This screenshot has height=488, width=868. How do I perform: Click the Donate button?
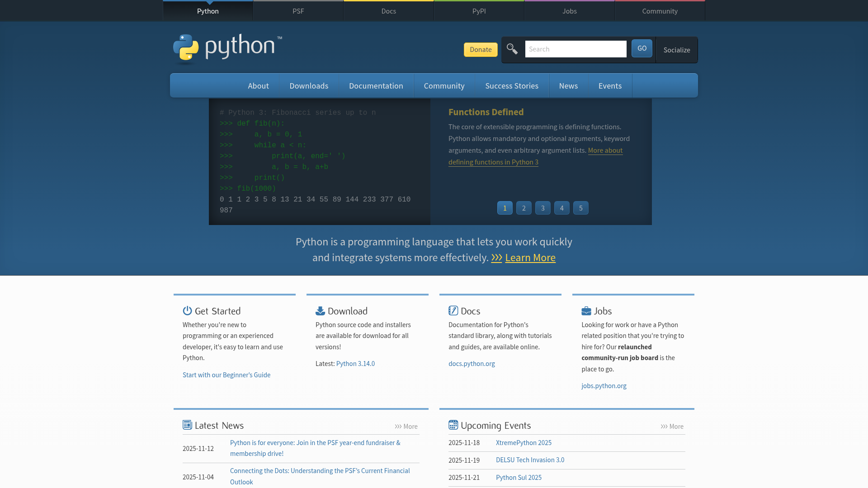(480, 49)
